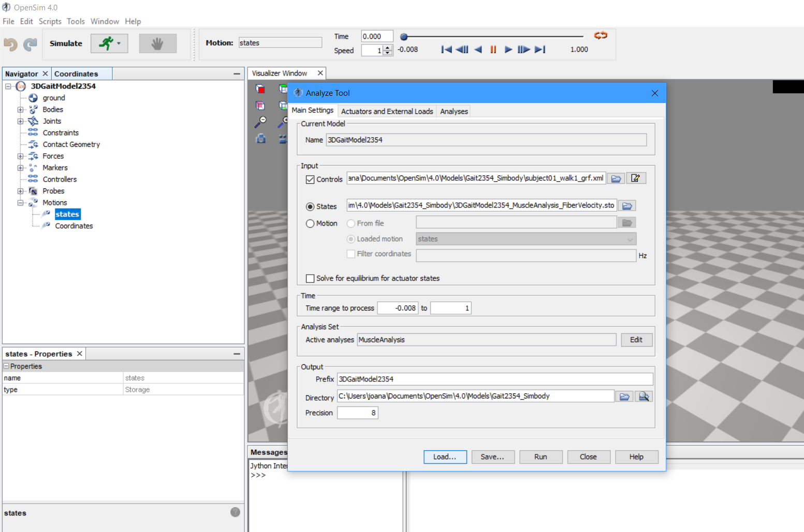This screenshot has height=532, width=804.
Task: Click the ground body icon in Navigator
Action: [x=33, y=98]
